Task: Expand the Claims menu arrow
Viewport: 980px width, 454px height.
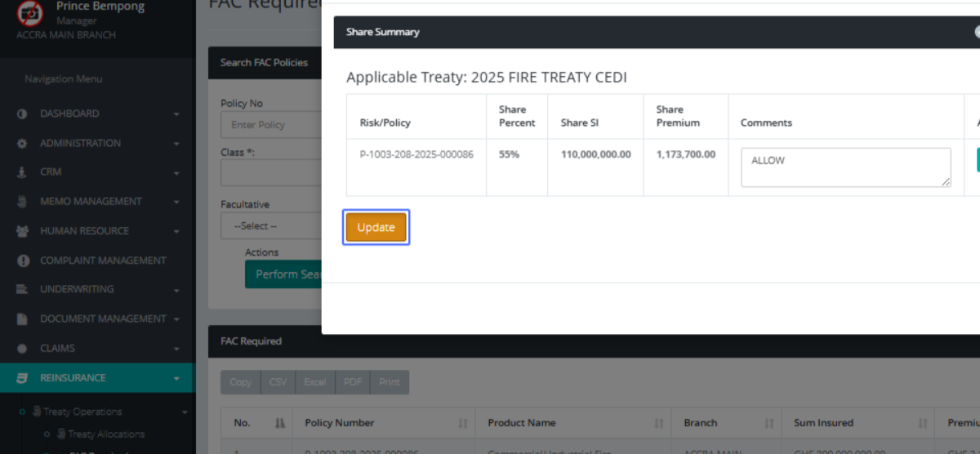Action: [x=176, y=349]
